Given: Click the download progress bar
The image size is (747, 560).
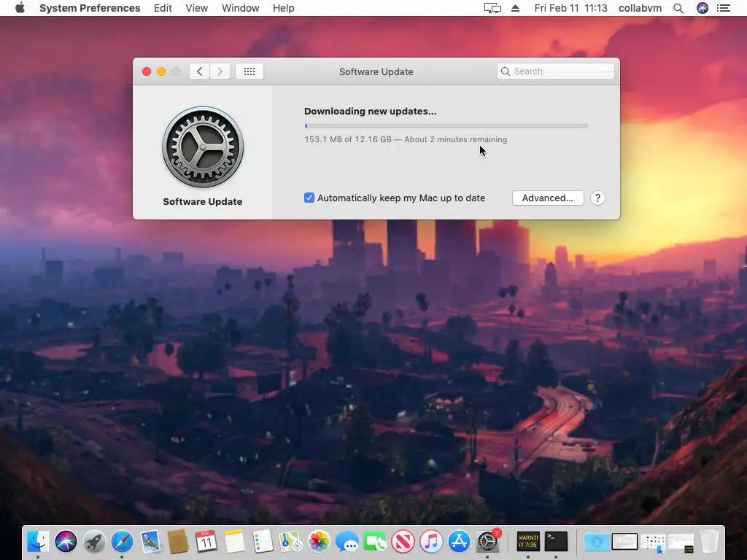Looking at the screenshot, I should (446, 125).
